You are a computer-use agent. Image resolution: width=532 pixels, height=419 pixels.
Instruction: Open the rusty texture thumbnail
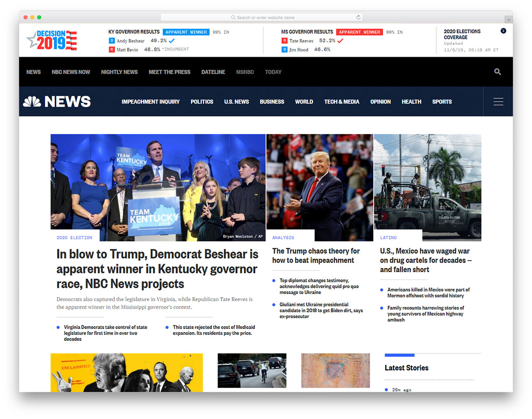click(x=335, y=370)
